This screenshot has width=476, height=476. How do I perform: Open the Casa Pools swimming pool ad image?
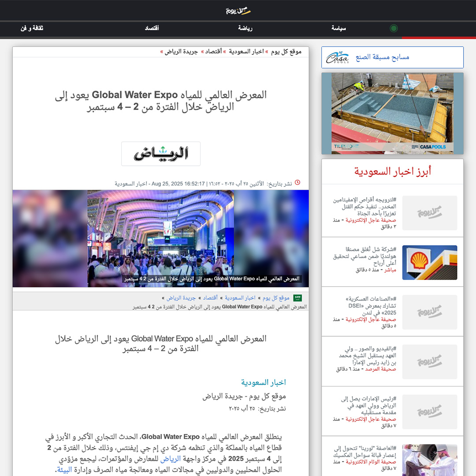coord(393,114)
